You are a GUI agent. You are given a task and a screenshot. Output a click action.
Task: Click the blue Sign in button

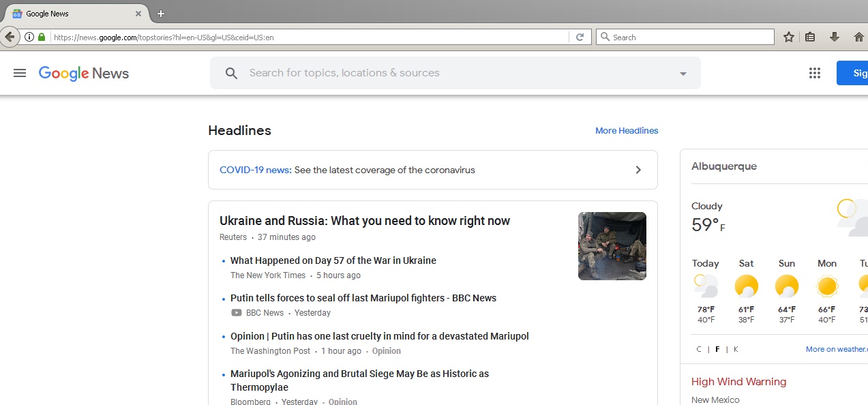tap(852, 73)
